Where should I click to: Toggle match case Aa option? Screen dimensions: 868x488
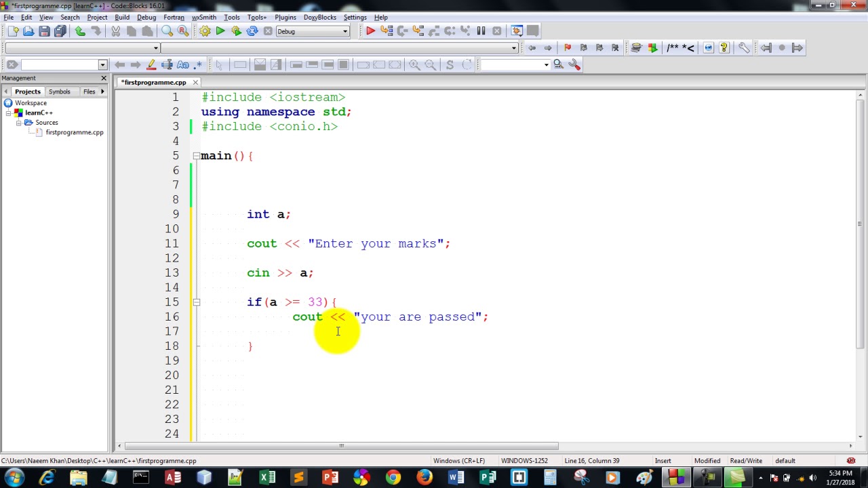(x=182, y=64)
